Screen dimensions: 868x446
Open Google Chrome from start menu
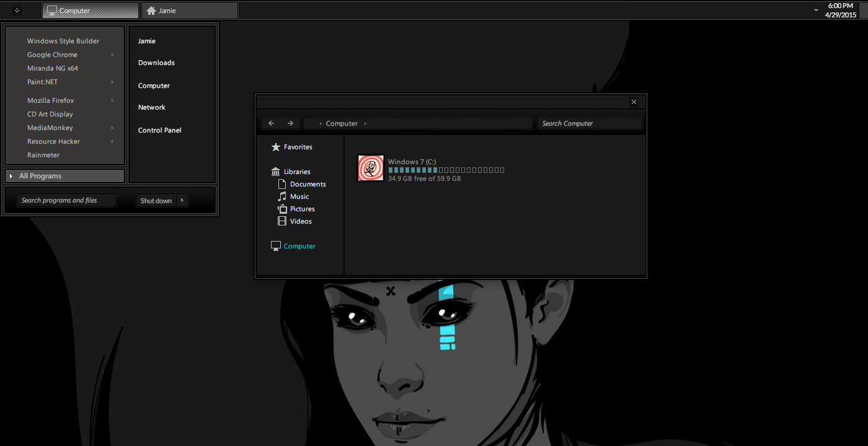coord(52,55)
